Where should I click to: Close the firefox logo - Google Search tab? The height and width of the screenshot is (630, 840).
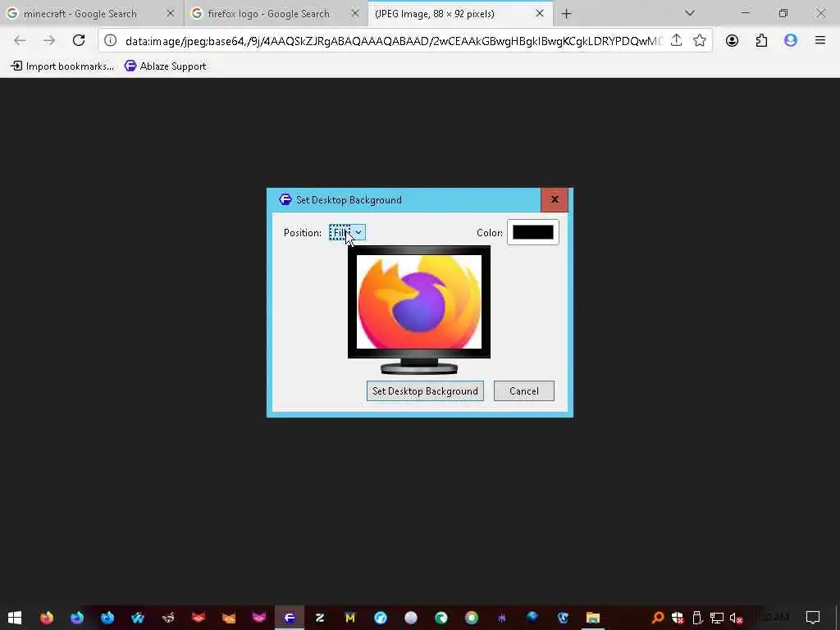click(354, 13)
